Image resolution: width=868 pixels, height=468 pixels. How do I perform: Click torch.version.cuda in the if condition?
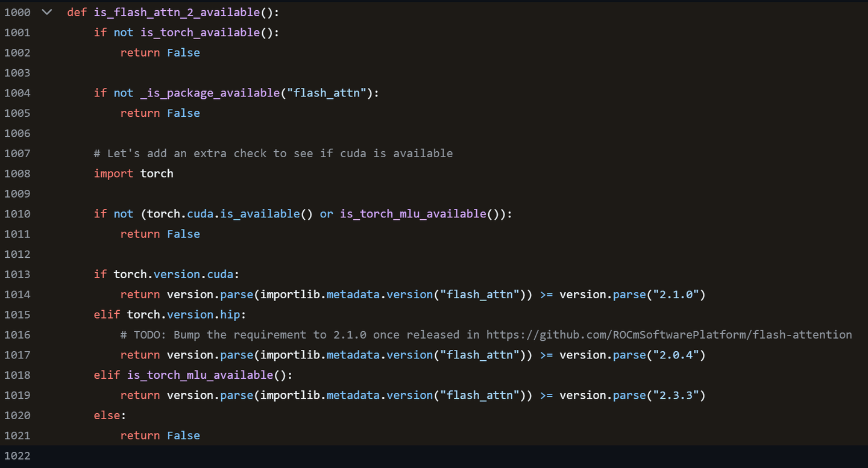coord(175,274)
